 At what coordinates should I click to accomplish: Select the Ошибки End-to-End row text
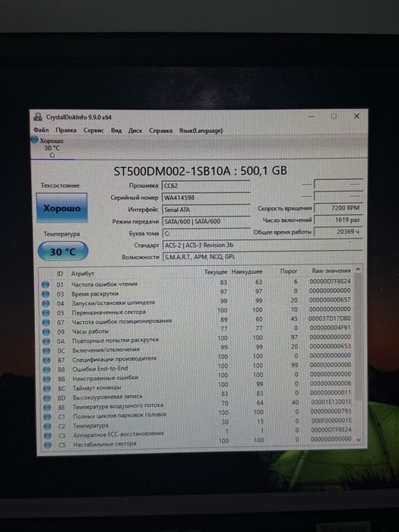pyautogui.click(x=100, y=369)
